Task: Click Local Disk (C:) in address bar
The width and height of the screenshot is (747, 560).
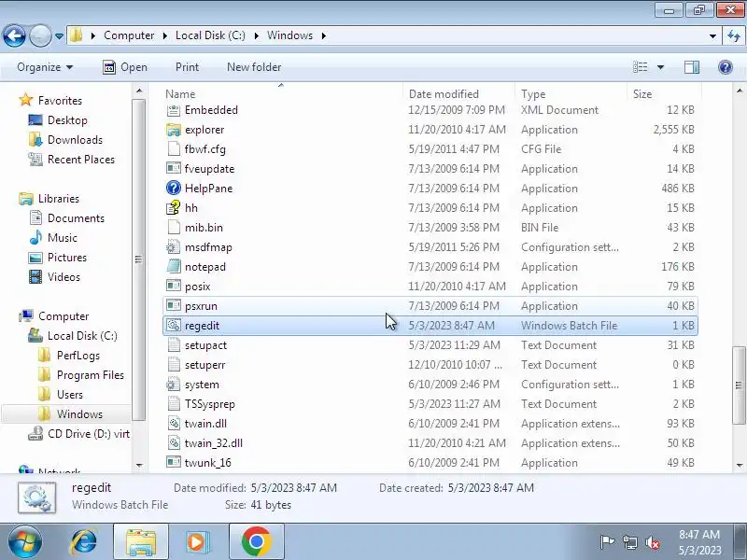Action: click(x=210, y=35)
